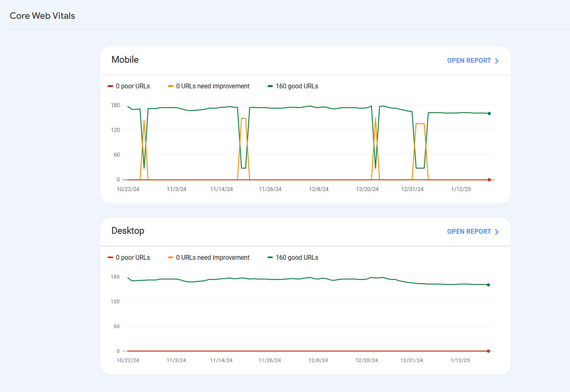570x392 pixels.
Task: Click the 11/26/24 date label on Desktop chart
Action: point(270,360)
